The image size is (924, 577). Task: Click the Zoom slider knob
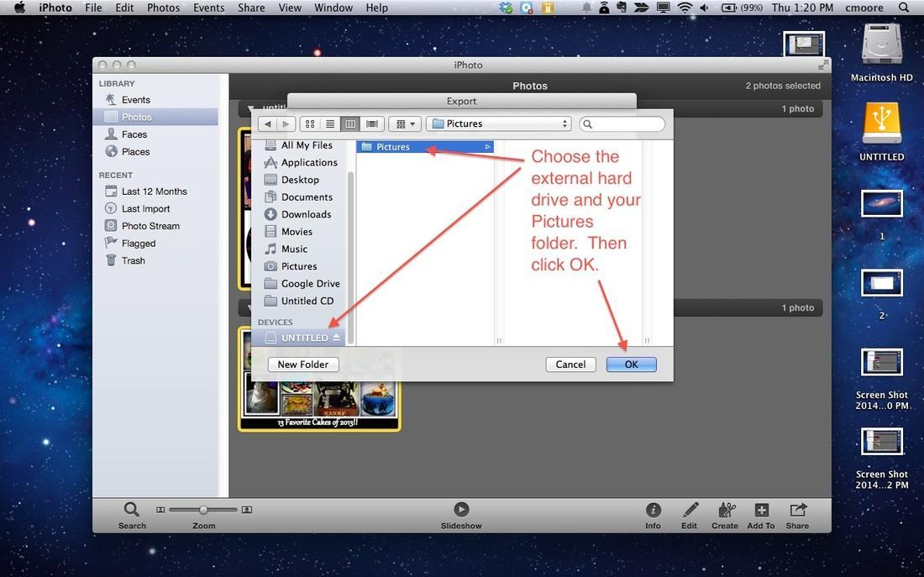(x=203, y=510)
